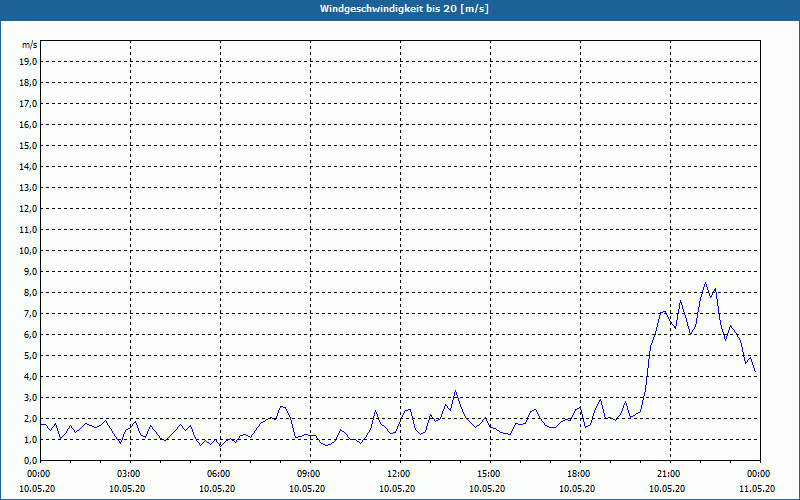Click the 15,0 y-axis label
This screenshot has width=800, height=500.
(x=28, y=145)
